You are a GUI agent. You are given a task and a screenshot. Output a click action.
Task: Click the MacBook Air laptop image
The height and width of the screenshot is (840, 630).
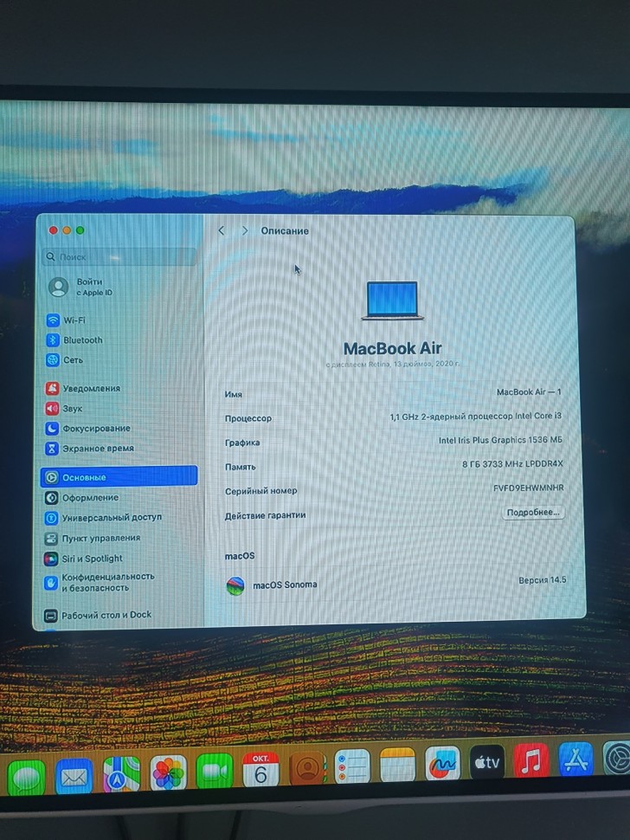tap(392, 300)
